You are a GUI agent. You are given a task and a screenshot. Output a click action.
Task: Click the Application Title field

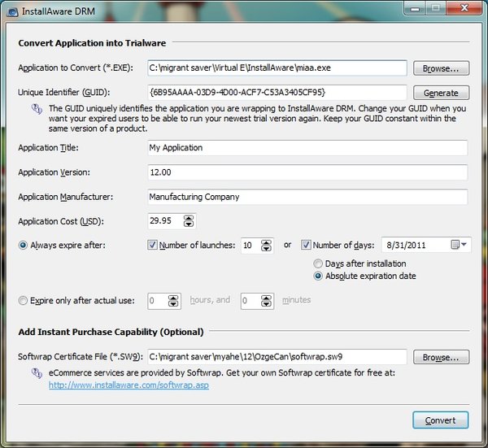click(x=307, y=148)
